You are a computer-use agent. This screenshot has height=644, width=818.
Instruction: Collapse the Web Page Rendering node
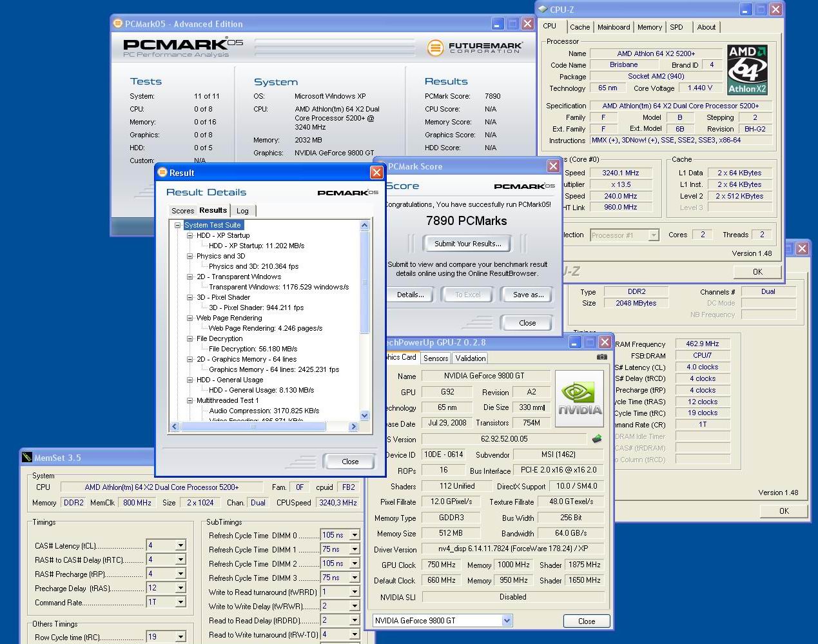coord(190,318)
